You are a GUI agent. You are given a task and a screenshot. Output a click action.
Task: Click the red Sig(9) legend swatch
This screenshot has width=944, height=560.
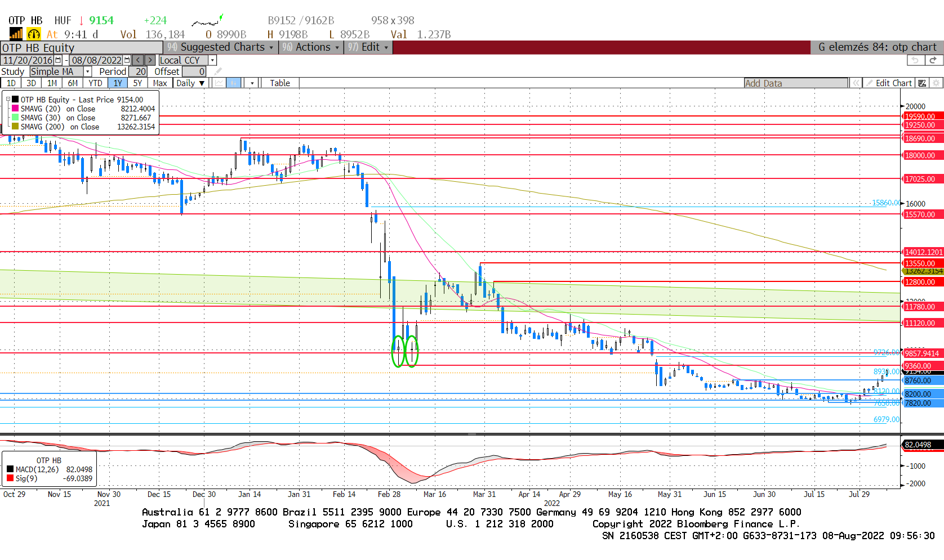click(x=10, y=478)
